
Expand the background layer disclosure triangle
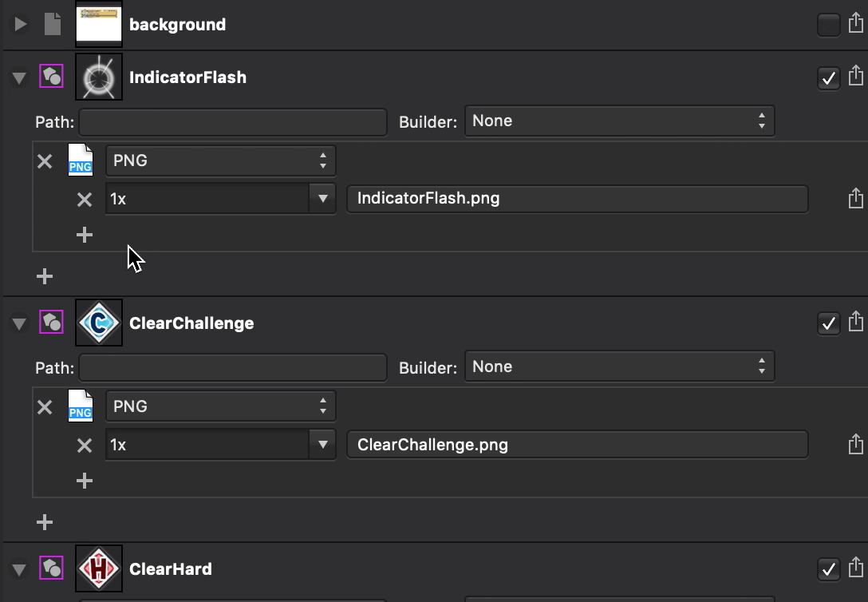coord(20,24)
